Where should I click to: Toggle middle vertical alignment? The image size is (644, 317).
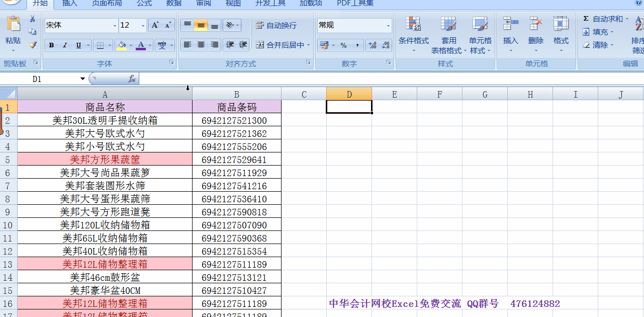(x=201, y=25)
